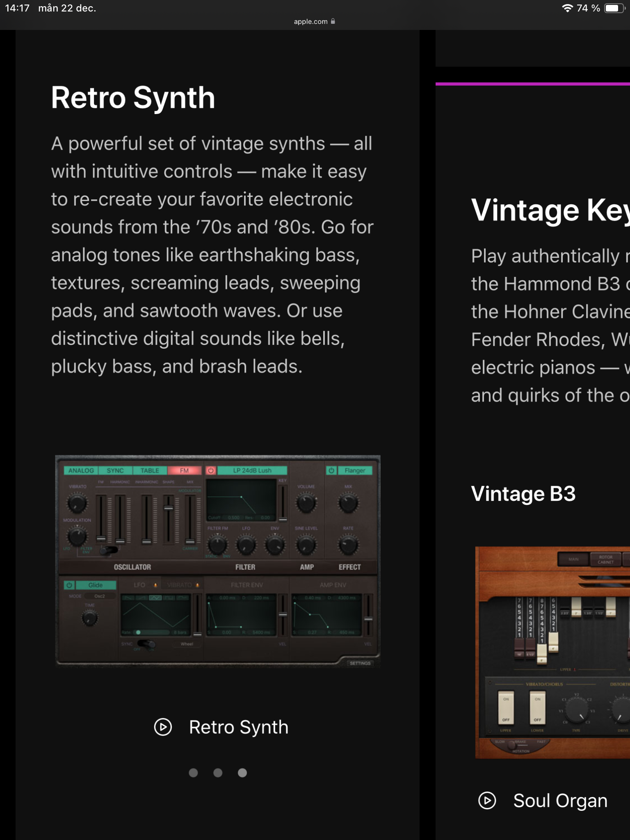This screenshot has width=630, height=840.
Task: Play the Retro Synth audio demo
Action: point(163,727)
